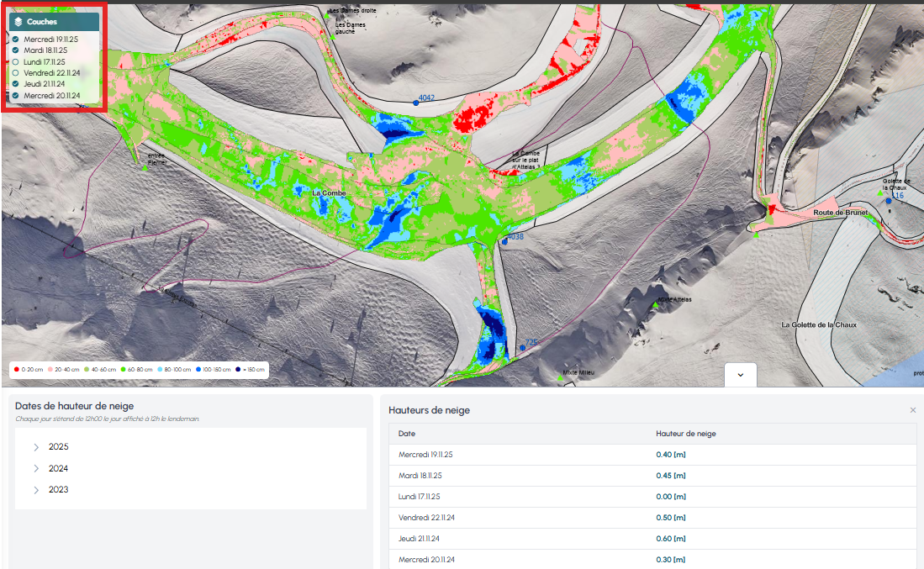Click the green triangle at Les Dames gauche
Image resolution: width=924 pixels, height=569 pixels.
tap(331, 37)
